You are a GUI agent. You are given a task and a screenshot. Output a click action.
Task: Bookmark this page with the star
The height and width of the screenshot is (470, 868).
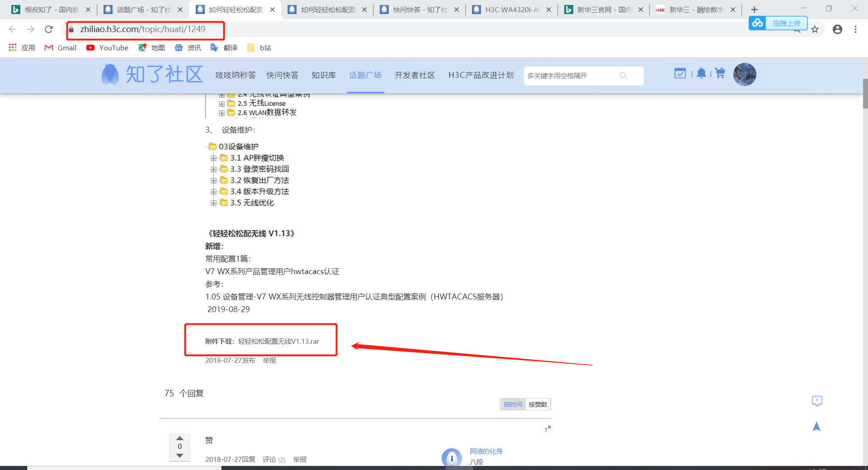point(815,29)
